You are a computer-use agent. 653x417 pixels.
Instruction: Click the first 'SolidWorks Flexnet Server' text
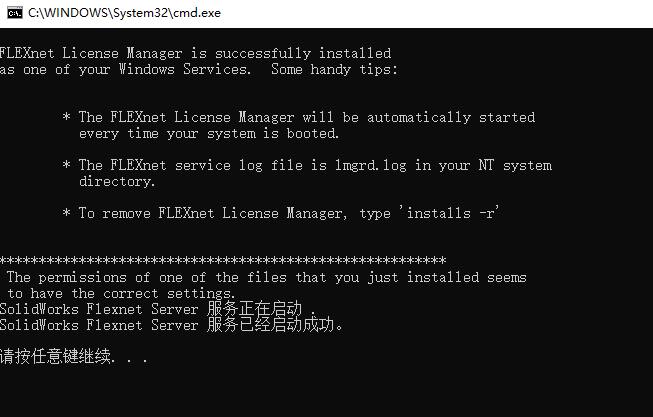click(99, 309)
